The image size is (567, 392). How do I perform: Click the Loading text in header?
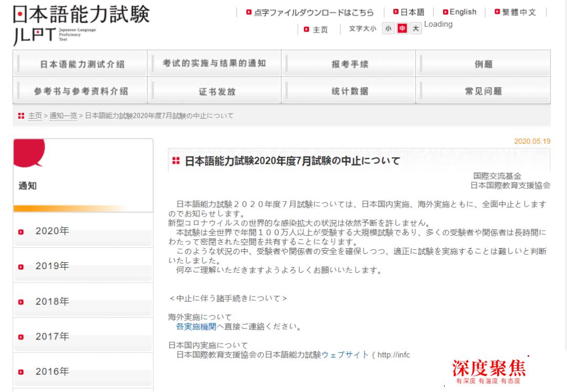(438, 24)
